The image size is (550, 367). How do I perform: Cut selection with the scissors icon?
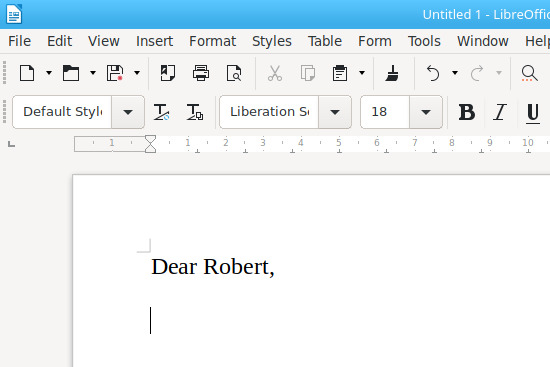(275, 73)
